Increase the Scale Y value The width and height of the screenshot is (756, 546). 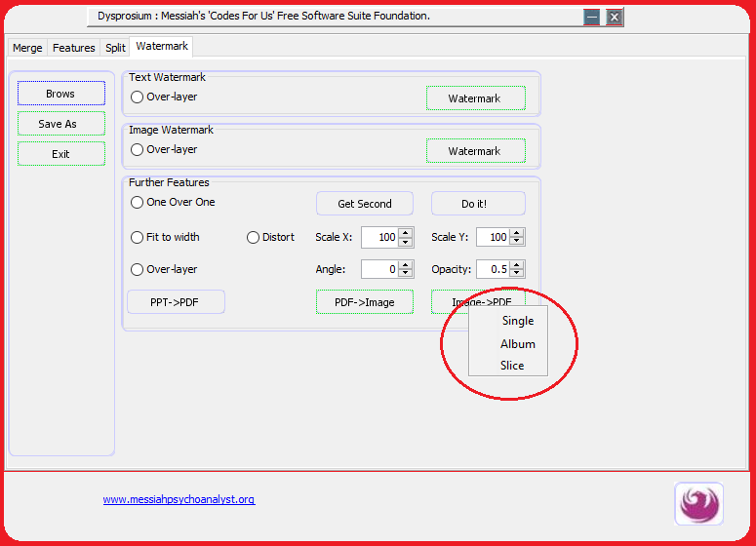(x=517, y=232)
